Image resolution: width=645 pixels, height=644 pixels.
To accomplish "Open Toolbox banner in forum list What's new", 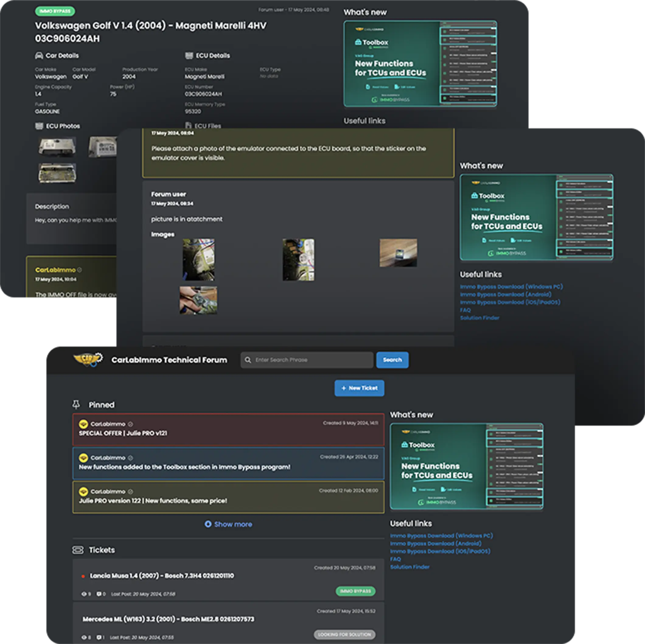I will coord(467,466).
